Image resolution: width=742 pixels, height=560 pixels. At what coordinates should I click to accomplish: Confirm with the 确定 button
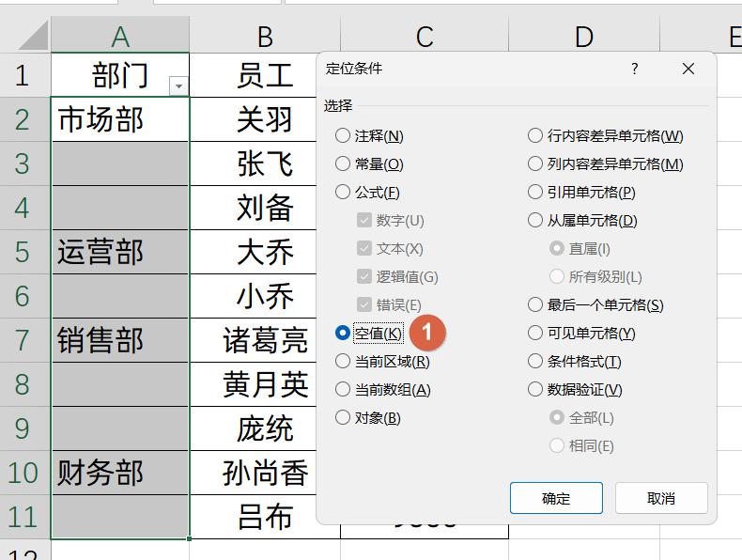556,498
